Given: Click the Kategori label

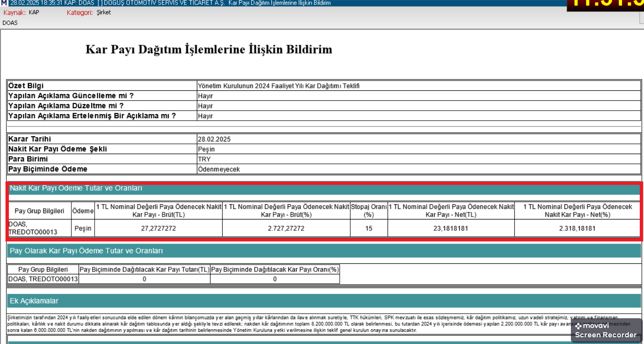Looking at the screenshot, I should pos(80,13).
